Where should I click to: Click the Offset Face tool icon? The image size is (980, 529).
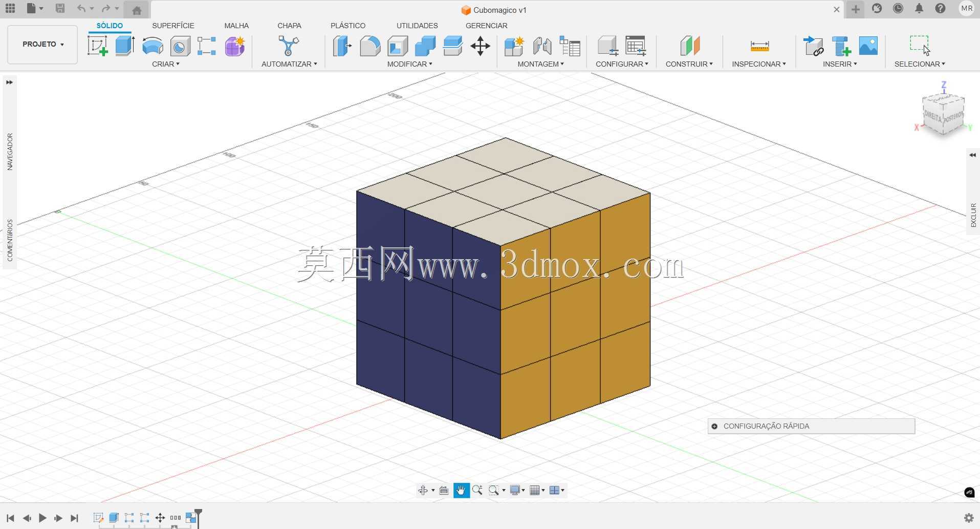pyautogui.click(x=452, y=46)
